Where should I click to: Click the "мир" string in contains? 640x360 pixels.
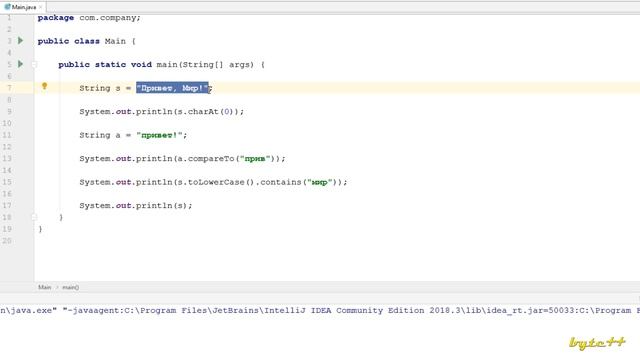(320, 182)
